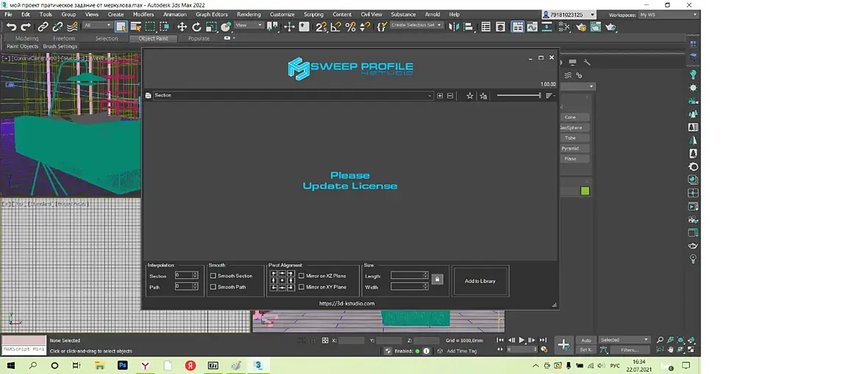The height and width of the screenshot is (374, 868).
Task: Click the Select and Place tool
Action: (225, 27)
